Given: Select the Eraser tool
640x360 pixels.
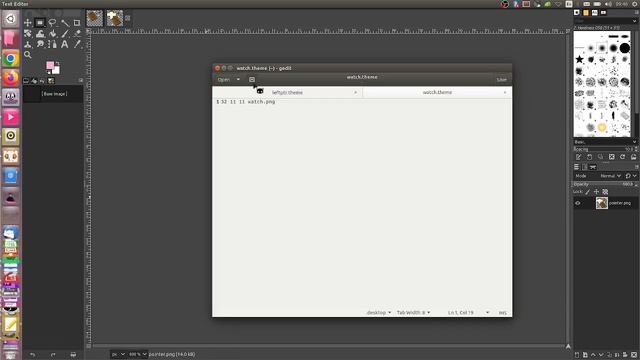Looking at the screenshot, I should pyautogui.click(x=78, y=33).
